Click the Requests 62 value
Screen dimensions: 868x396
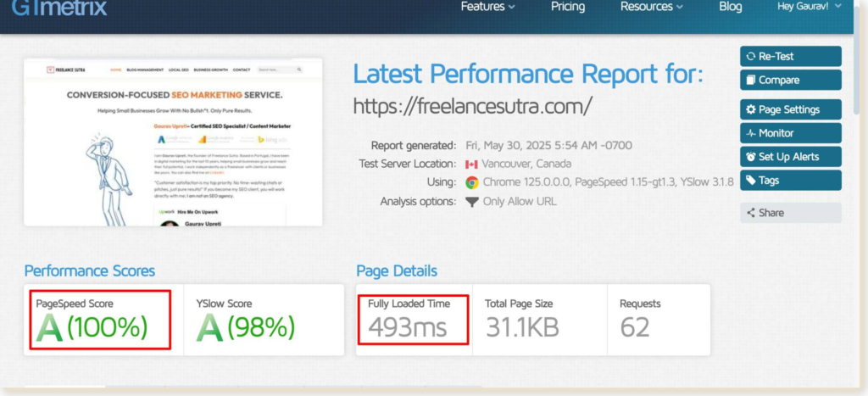[634, 327]
